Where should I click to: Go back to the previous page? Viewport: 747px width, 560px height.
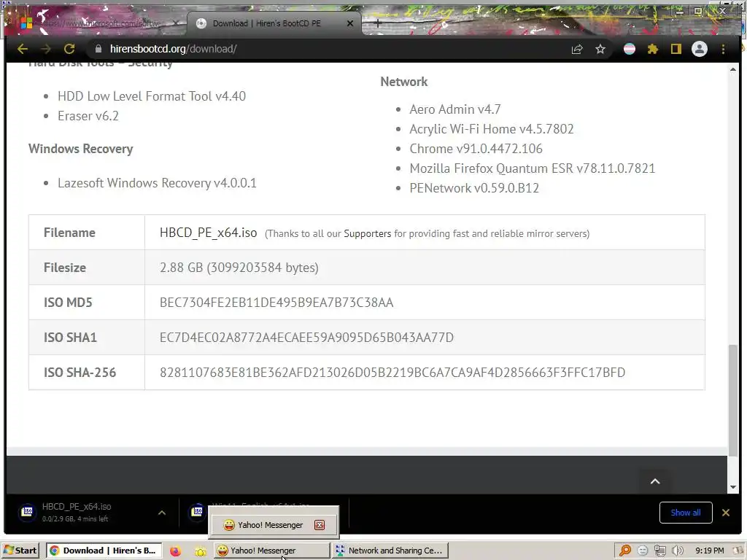coord(23,49)
